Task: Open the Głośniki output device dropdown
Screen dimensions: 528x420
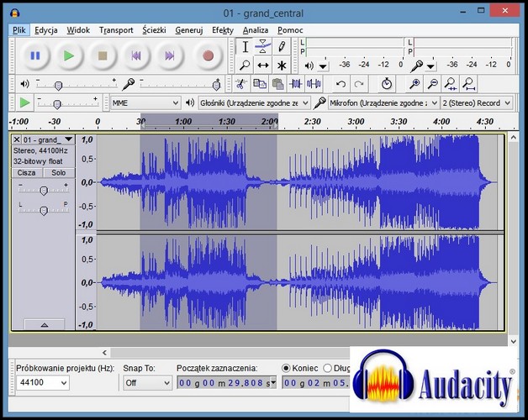Action: (254, 103)
